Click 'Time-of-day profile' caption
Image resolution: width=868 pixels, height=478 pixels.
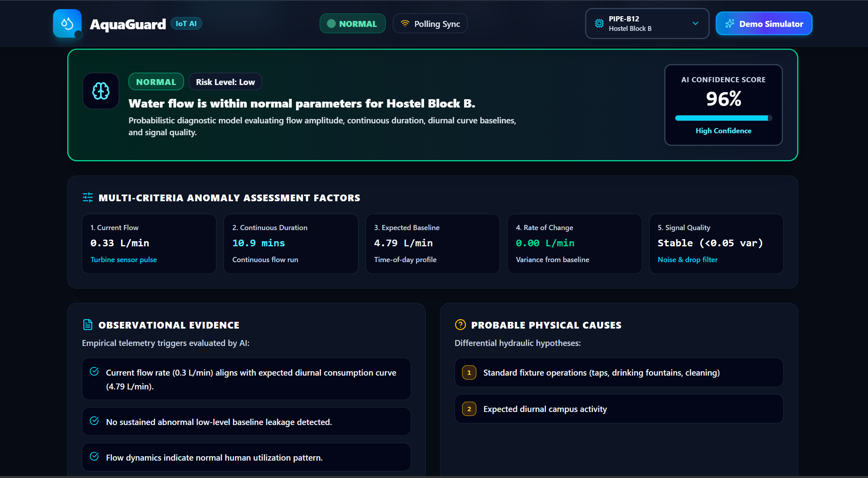tap(406, 260)
